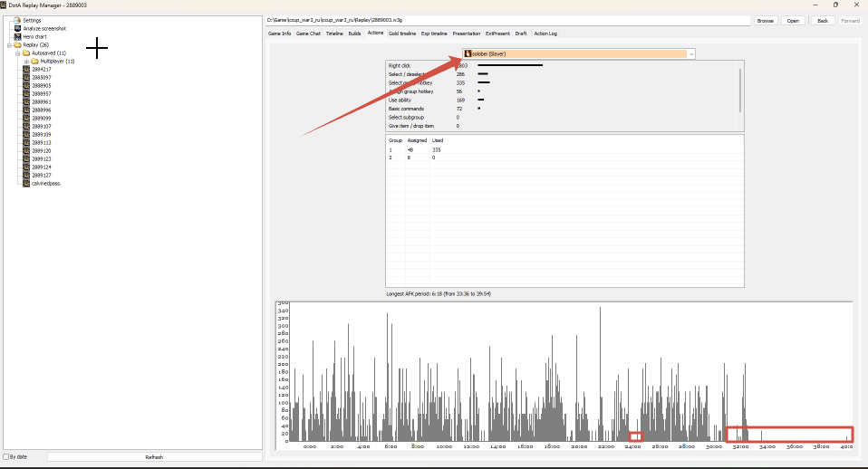Select the calvinedpass replay entry
This screenshot has height=469, width=868.
tap(46, 183)
